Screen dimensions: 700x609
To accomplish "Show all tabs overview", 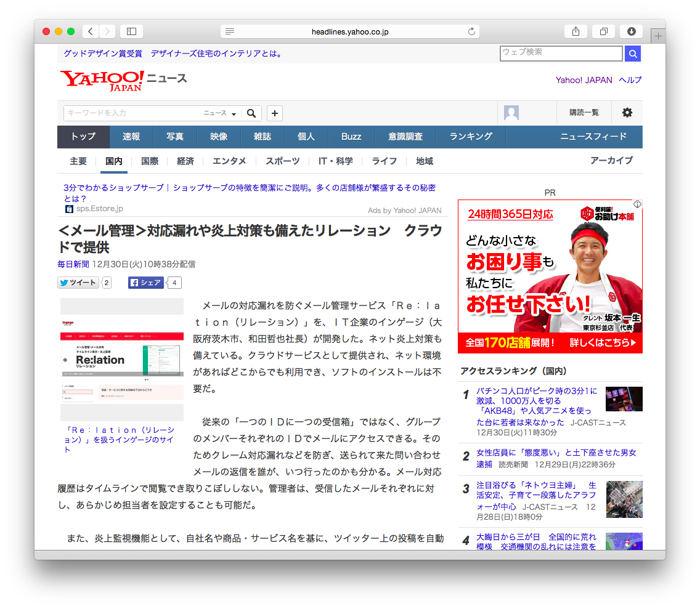I will (604, 31).
